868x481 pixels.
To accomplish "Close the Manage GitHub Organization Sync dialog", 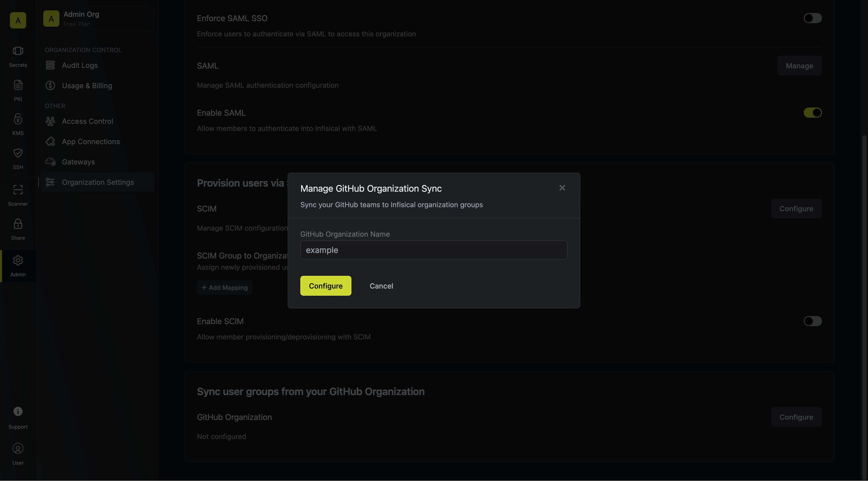I will [x=562, y=188].
